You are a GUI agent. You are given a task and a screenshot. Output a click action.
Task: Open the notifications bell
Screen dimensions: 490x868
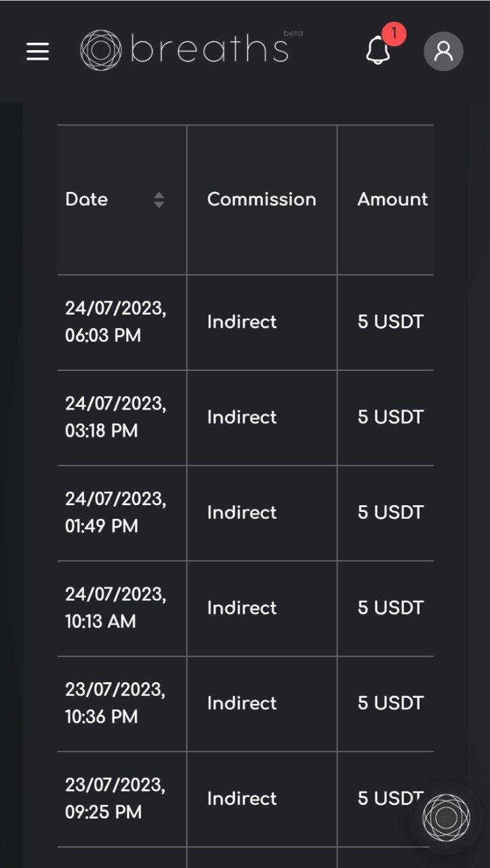[377, 51]
